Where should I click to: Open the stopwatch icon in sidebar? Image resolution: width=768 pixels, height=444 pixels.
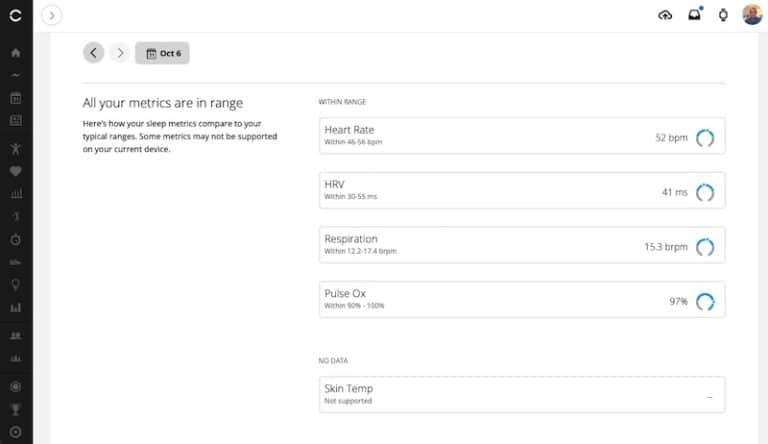[16, 240]
